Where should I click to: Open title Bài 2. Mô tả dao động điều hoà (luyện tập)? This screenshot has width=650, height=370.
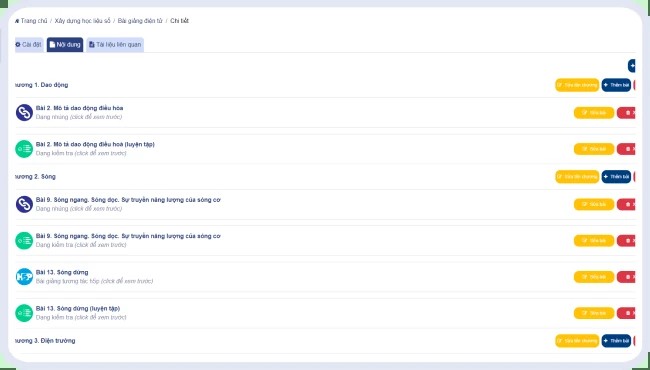coord(95,144)
